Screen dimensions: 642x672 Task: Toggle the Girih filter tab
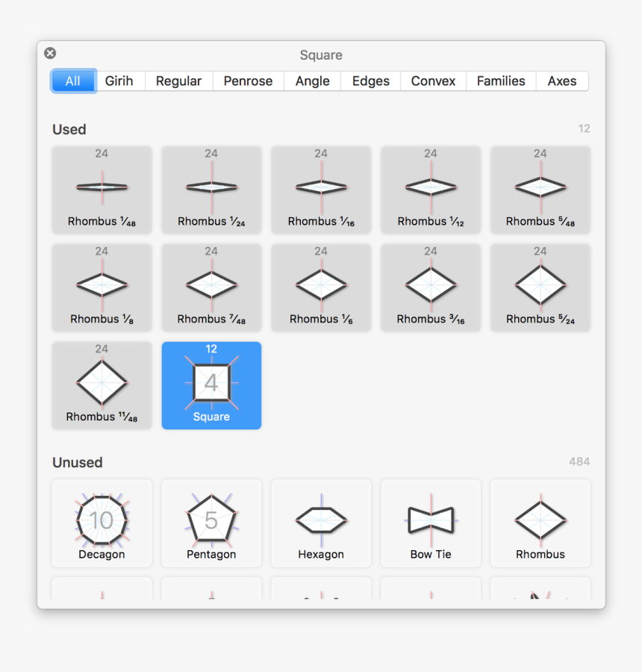click(120, 81)
